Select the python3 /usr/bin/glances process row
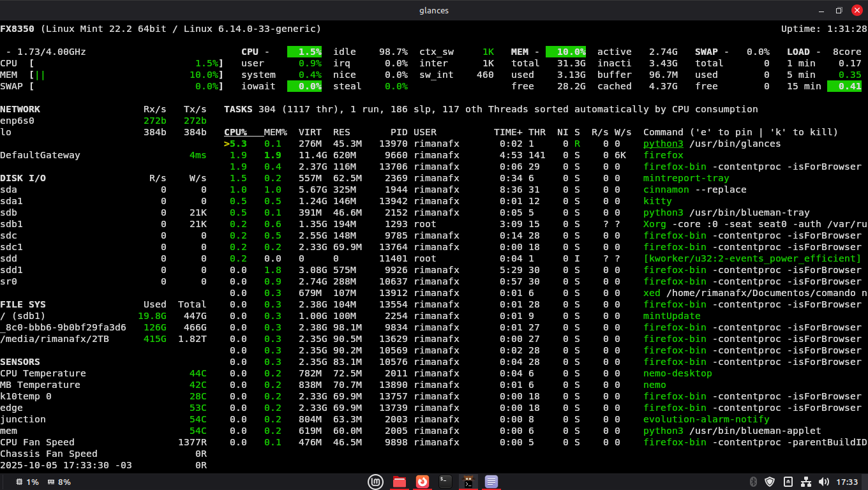 coord(712,144)
